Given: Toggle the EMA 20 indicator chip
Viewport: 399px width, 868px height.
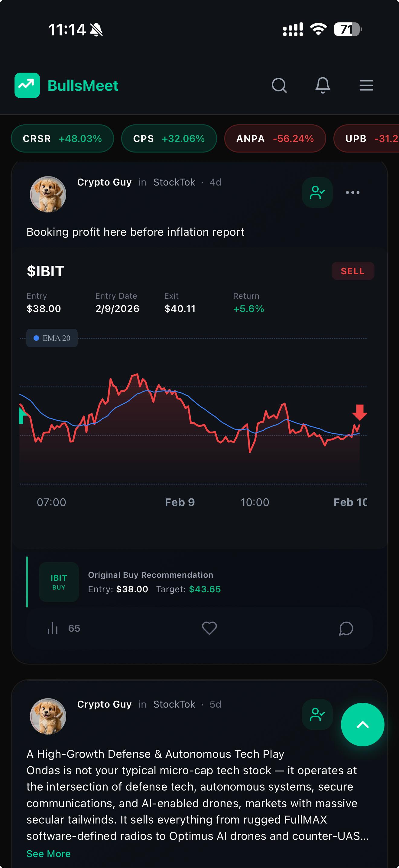Looking at the screenshot, I should pos(52,338).
